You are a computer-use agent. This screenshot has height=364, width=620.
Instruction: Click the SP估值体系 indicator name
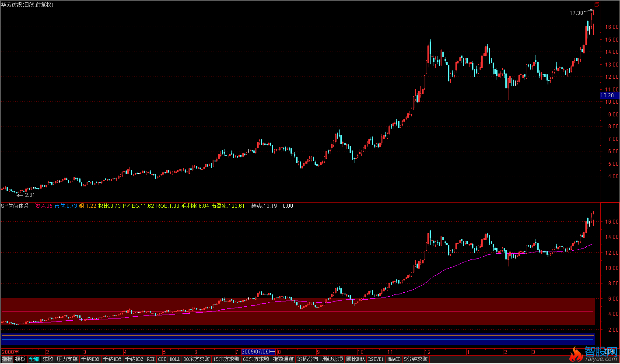pos(14,206)
